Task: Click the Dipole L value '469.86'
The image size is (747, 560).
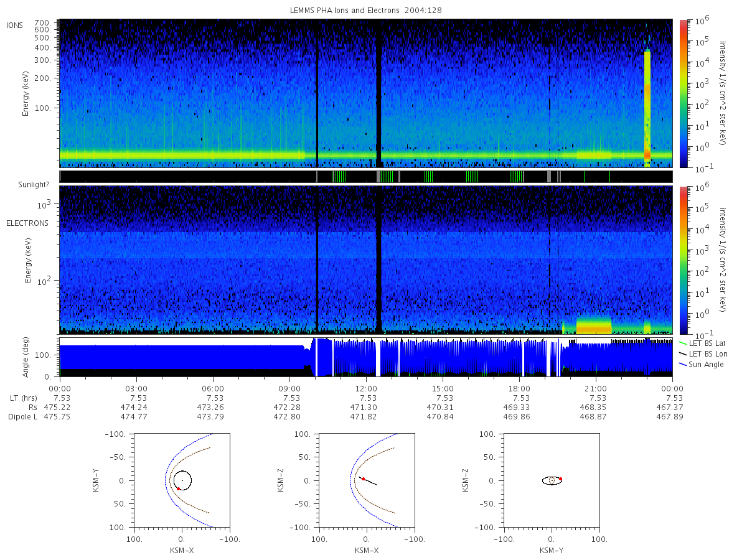Action: 515,417
